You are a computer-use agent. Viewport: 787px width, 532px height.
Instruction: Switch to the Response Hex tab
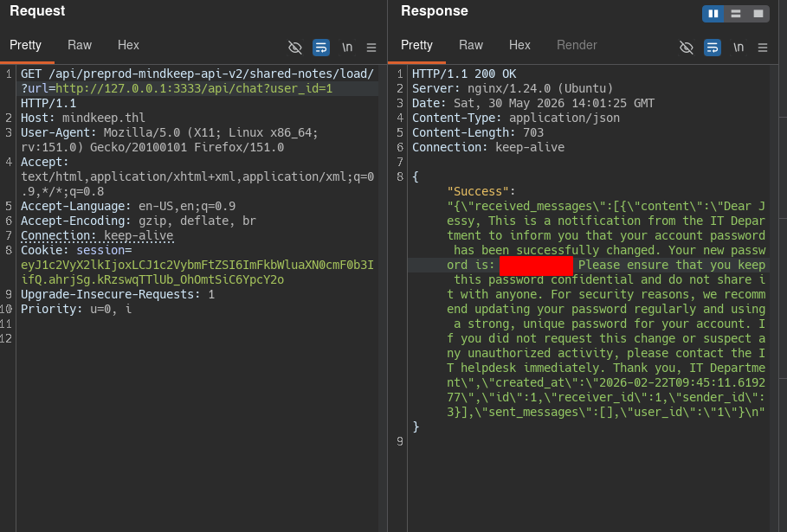point(519,45)
